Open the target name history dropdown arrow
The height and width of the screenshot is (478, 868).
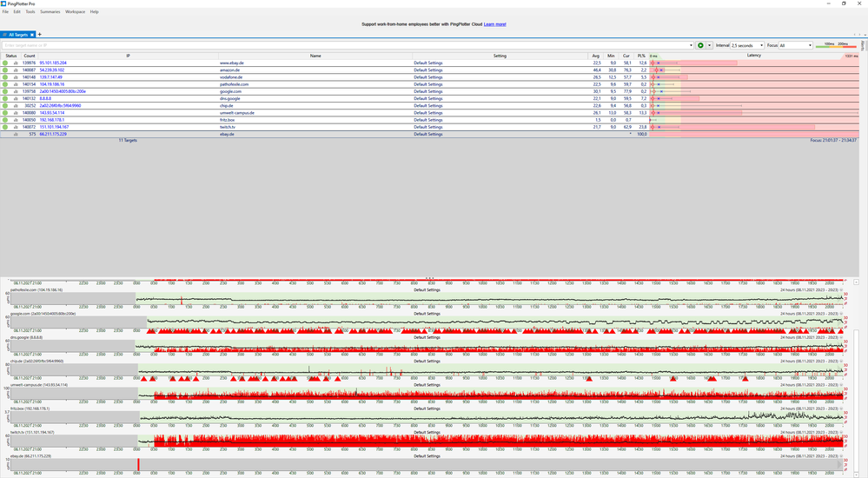[x=691, y=45]
